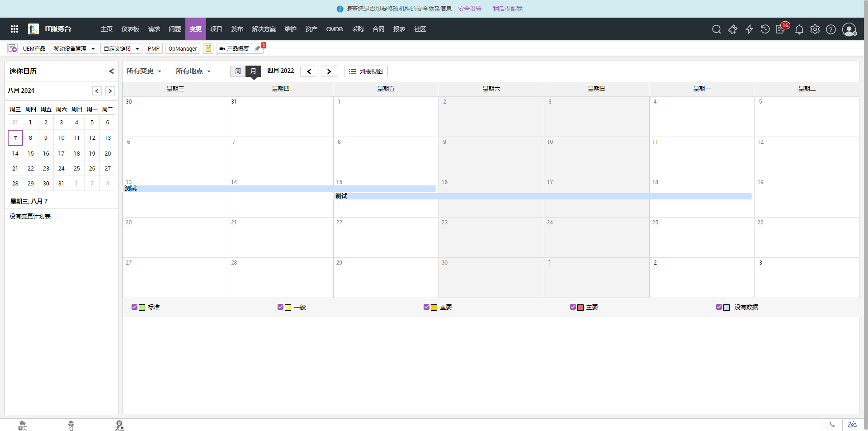This screenshot has height=431, width=868.
Task: Expand the 所有地点 dropdown
Action: [x=193, y=71]
